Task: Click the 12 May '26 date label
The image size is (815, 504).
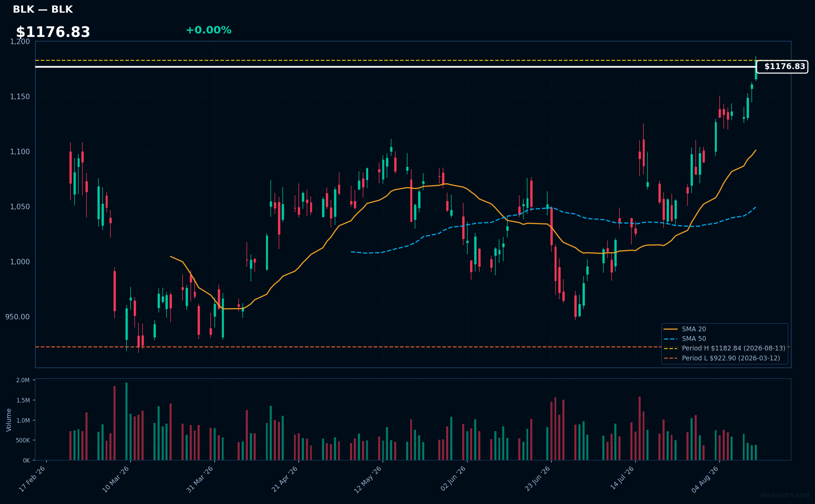Action: click(368, 479)
